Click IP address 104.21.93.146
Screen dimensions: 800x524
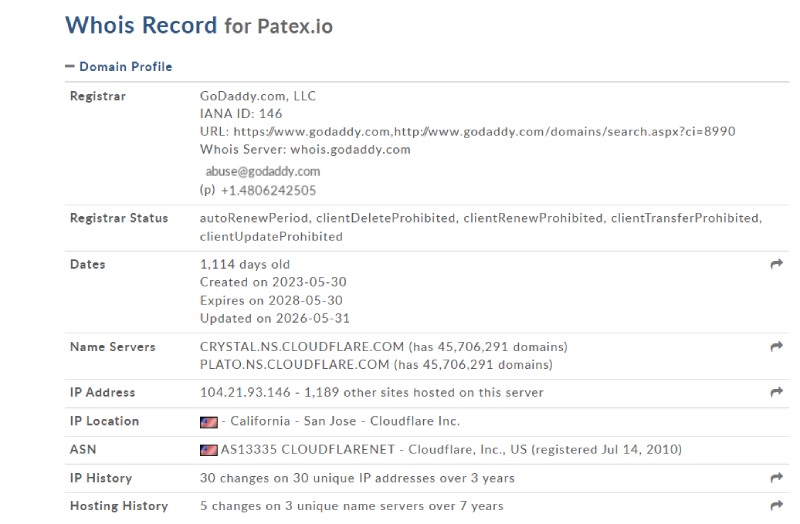(x=245, y=392)
